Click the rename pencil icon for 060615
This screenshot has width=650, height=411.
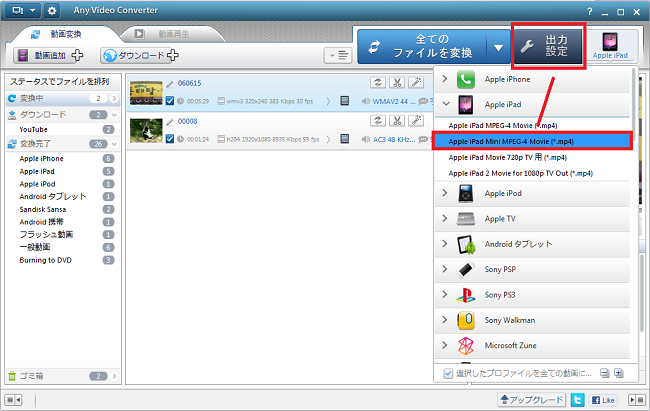tap(170, 84)
